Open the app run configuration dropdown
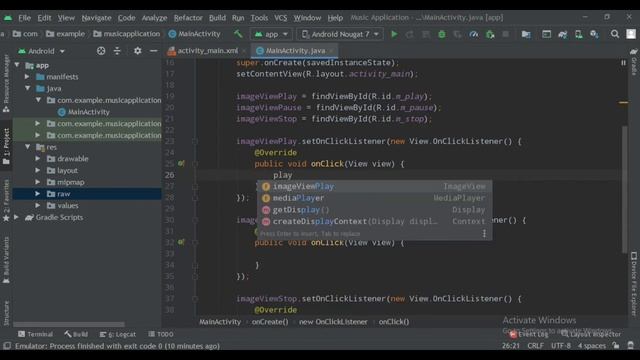 (x=271, y=34)
